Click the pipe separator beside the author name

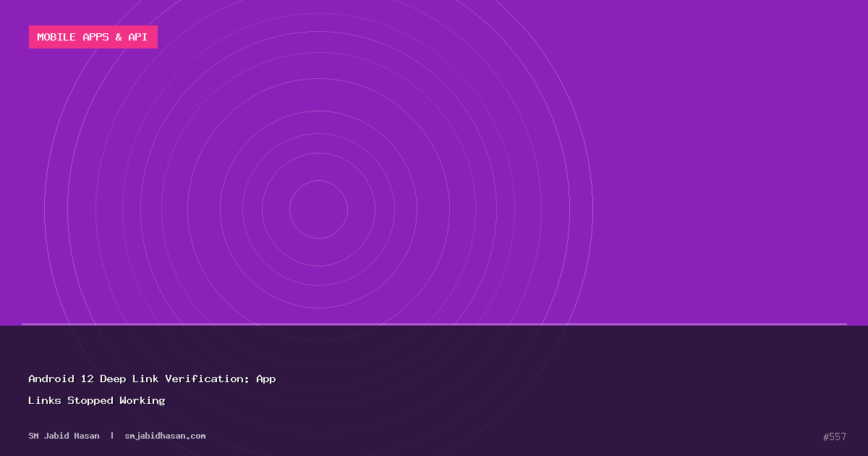[x=112, y=436]
